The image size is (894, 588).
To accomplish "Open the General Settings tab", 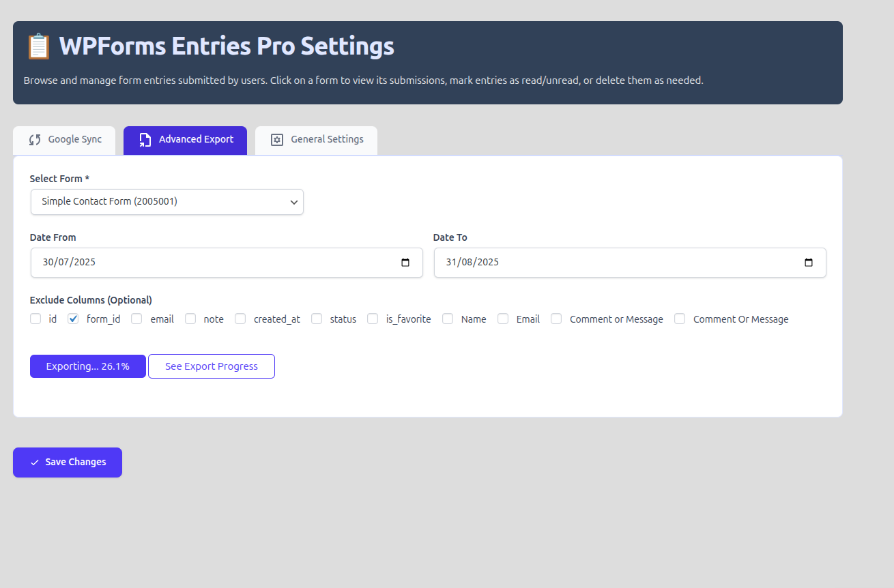I will pyautogui.click(x=317, y=140).
